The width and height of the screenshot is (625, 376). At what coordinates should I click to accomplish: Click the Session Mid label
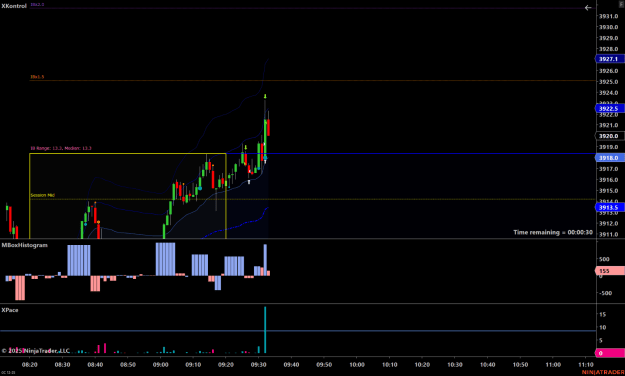[x=43, y=195]
